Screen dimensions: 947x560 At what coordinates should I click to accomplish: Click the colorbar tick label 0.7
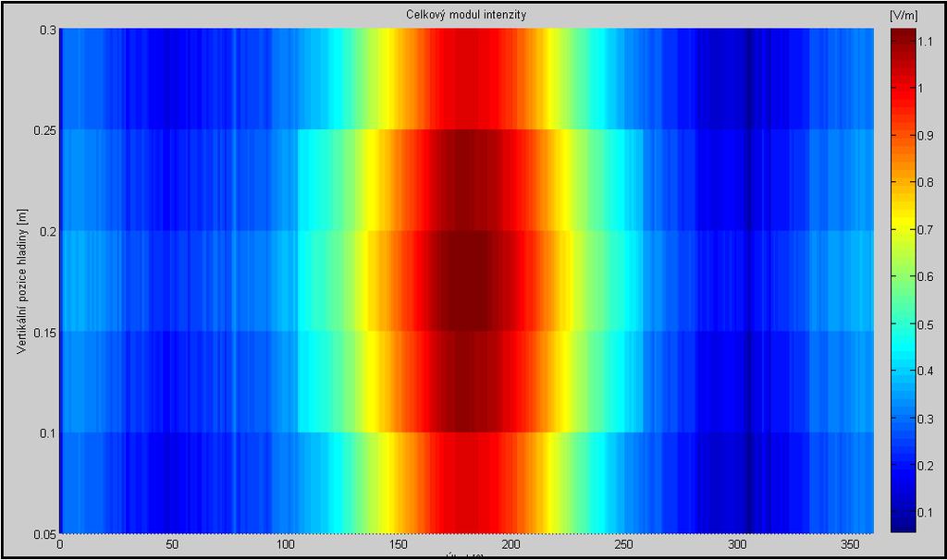pos(926,230)
